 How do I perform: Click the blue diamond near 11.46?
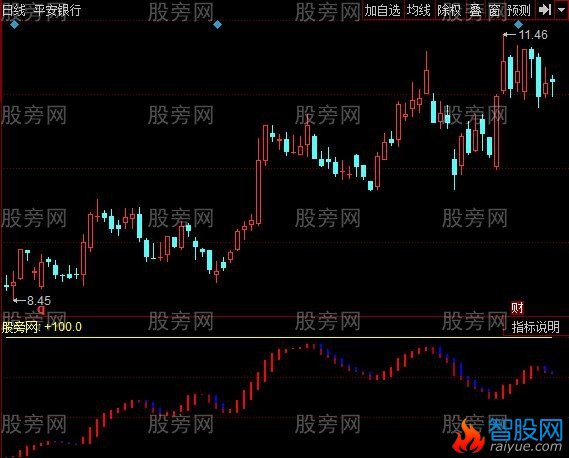(519, 25)
